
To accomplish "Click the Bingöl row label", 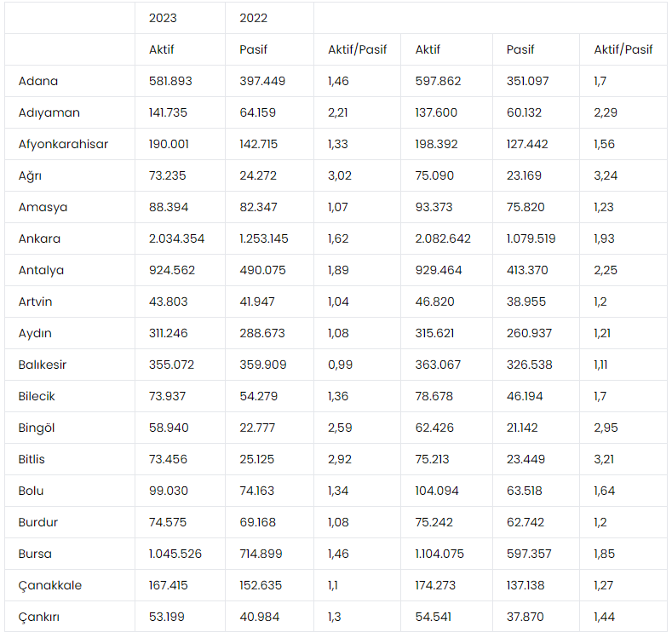I will pyautogui.click(x=37, y=428).
